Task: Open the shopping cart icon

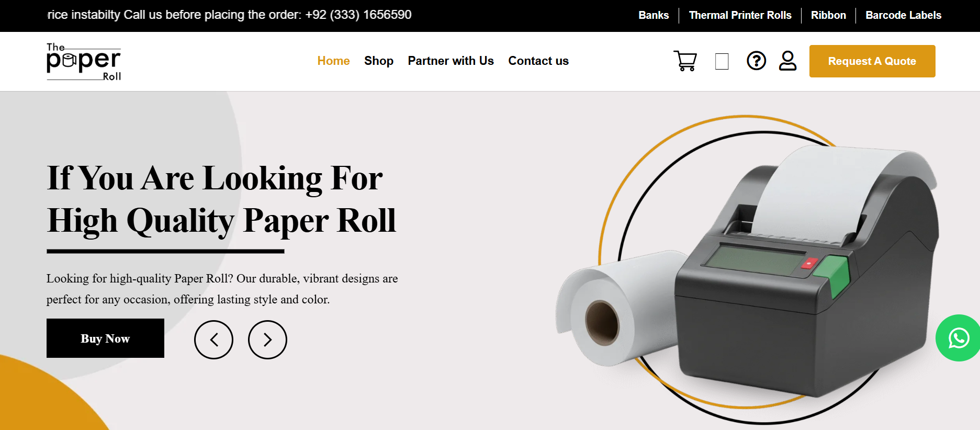Action: click(x=685, y=61)
